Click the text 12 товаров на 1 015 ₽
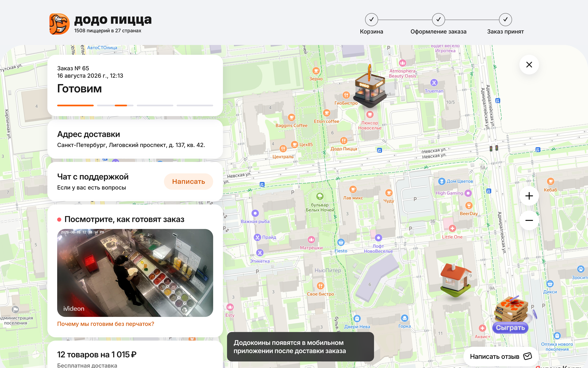Screen dimensions: 588x368 97,355
